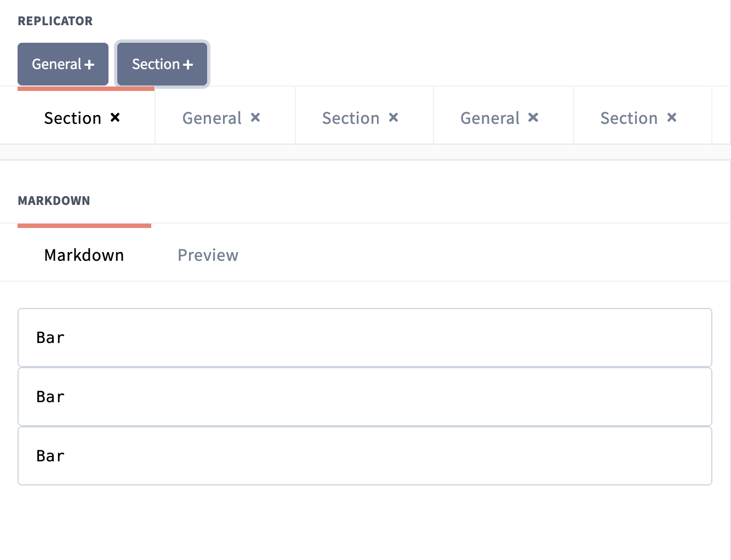Screen dimensions: 731x560
Task: Select the first Section set tab
Action: (72, 118)
